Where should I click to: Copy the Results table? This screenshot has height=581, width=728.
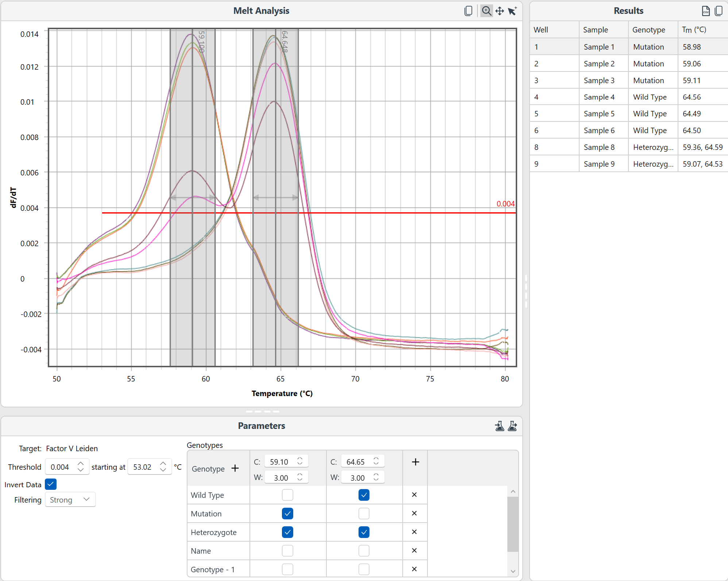(x=719, y=11)
